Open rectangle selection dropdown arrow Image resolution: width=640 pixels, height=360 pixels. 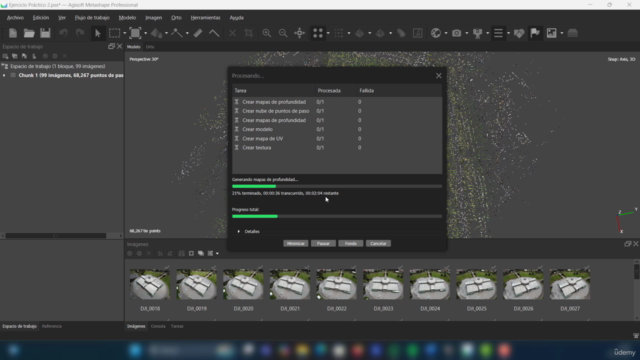(124, 33)
